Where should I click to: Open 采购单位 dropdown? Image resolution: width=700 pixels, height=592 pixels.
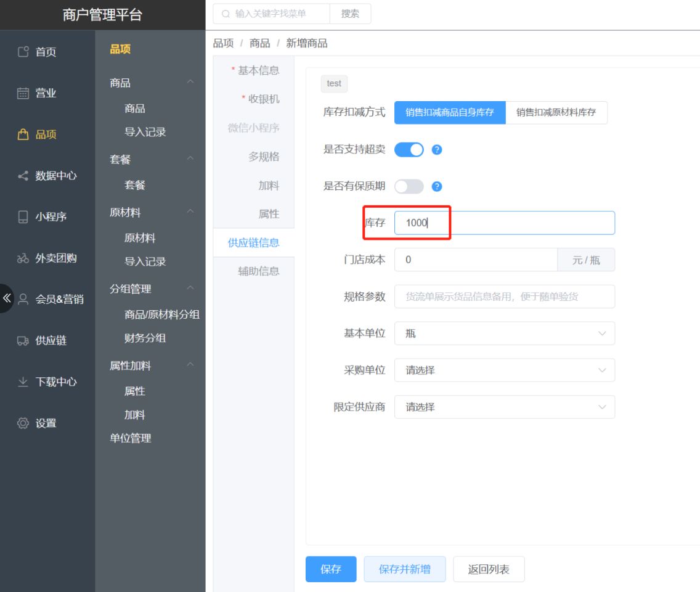[x=505, y=370]
